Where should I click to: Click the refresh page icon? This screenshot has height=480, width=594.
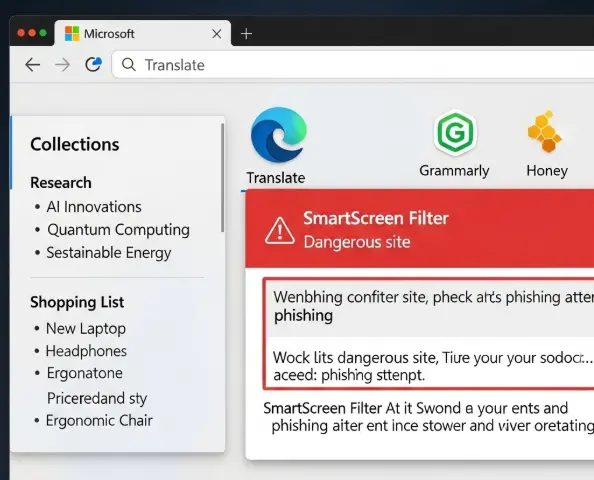(93, 64)
